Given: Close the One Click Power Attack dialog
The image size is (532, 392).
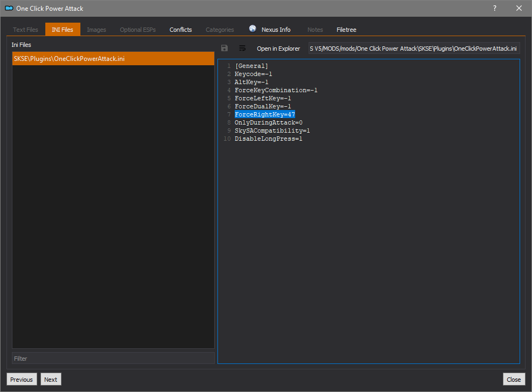Looking at the screenshot, I should pos(519,8).
